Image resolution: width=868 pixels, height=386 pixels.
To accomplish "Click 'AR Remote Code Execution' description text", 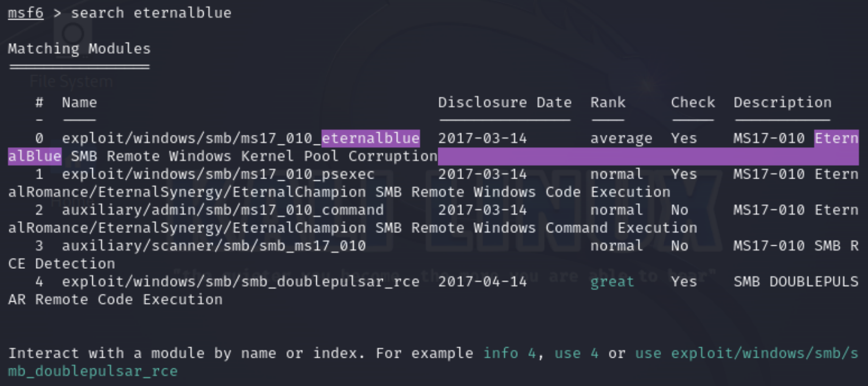I will point(116,300).
